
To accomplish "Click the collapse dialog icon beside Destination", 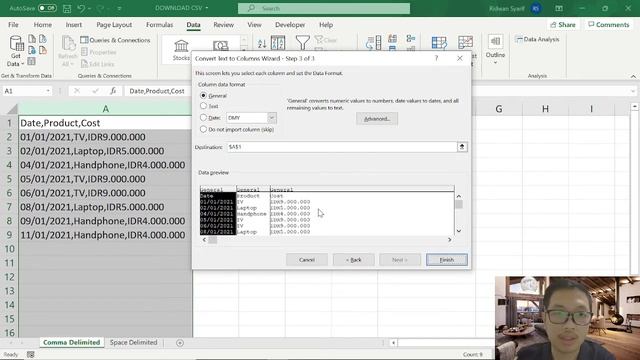I will pos(462,147).
